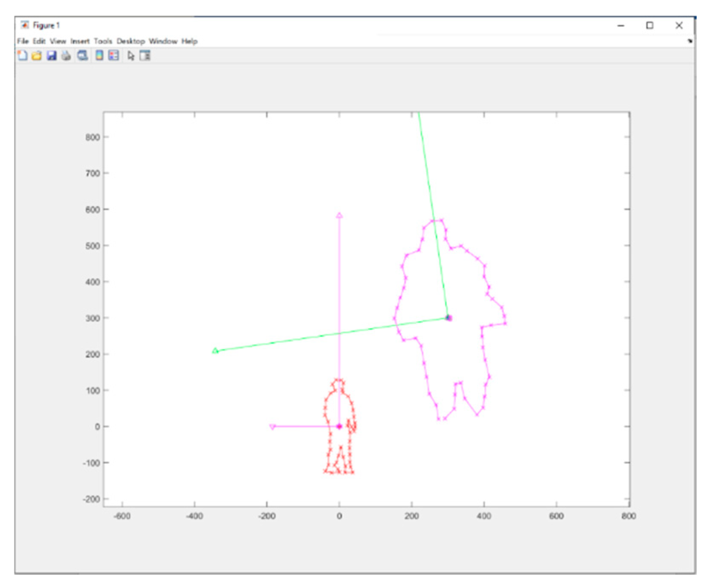Open the Window menu
The height and width of the screenshot is (588, 712).
(x=163, y=41)
